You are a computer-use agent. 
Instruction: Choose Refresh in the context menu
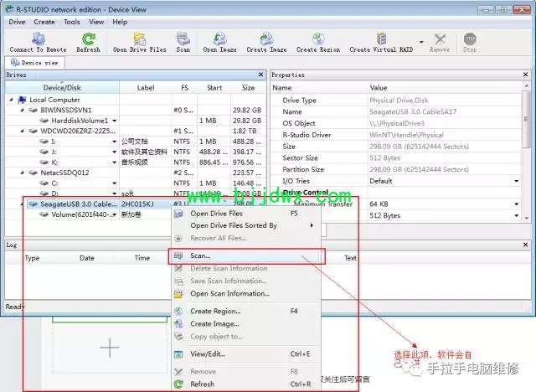(x=245, y=384)
